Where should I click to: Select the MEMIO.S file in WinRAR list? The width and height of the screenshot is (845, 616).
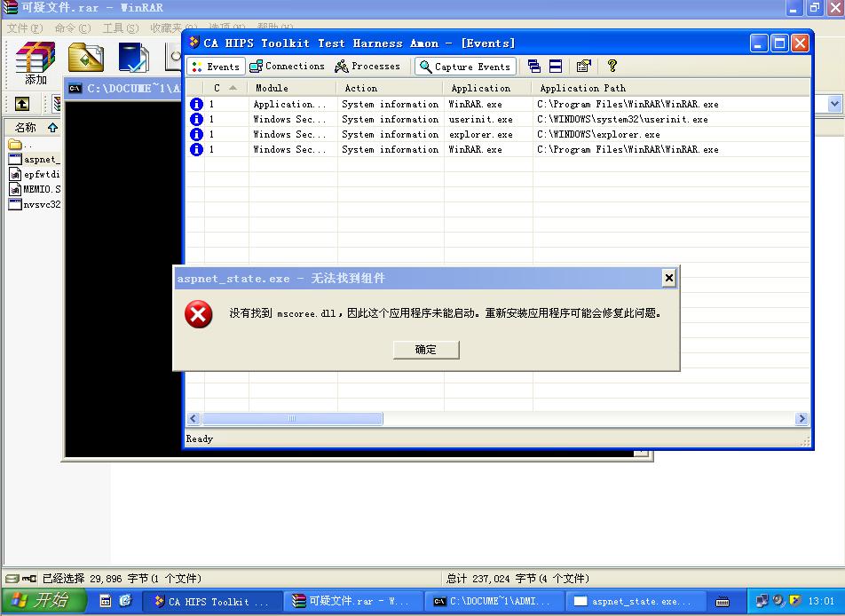(35, 189)
